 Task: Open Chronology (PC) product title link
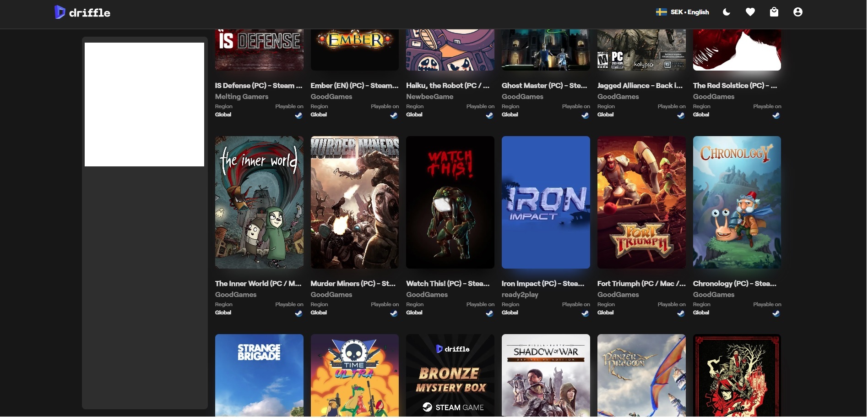(x=734, y=284)
